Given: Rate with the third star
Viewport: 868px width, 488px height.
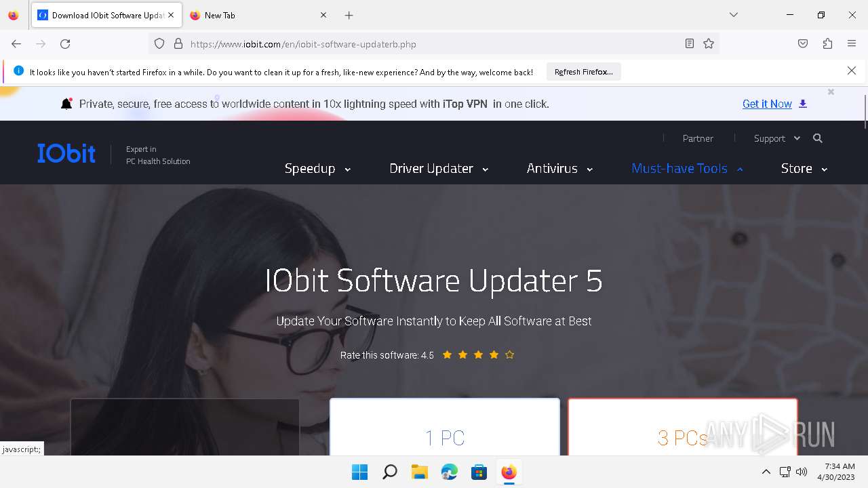Looking at the screenshot, I should pos(478,354).
